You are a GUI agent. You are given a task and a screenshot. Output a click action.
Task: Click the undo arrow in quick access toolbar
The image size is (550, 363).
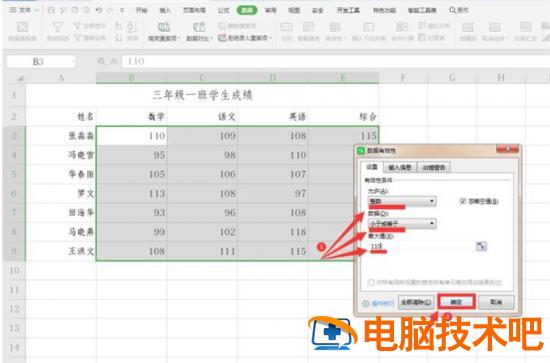pos(99,10)
